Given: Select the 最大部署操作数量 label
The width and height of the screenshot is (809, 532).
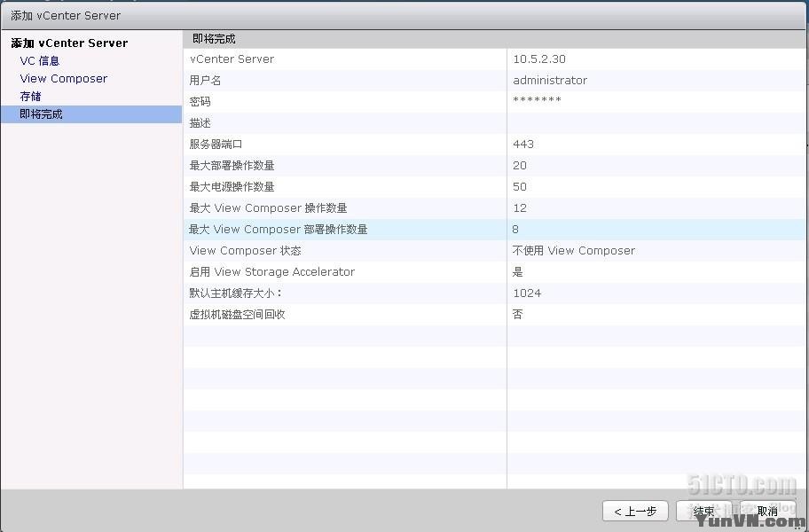Looking at the screenshot, I should (x=232, y=166).
